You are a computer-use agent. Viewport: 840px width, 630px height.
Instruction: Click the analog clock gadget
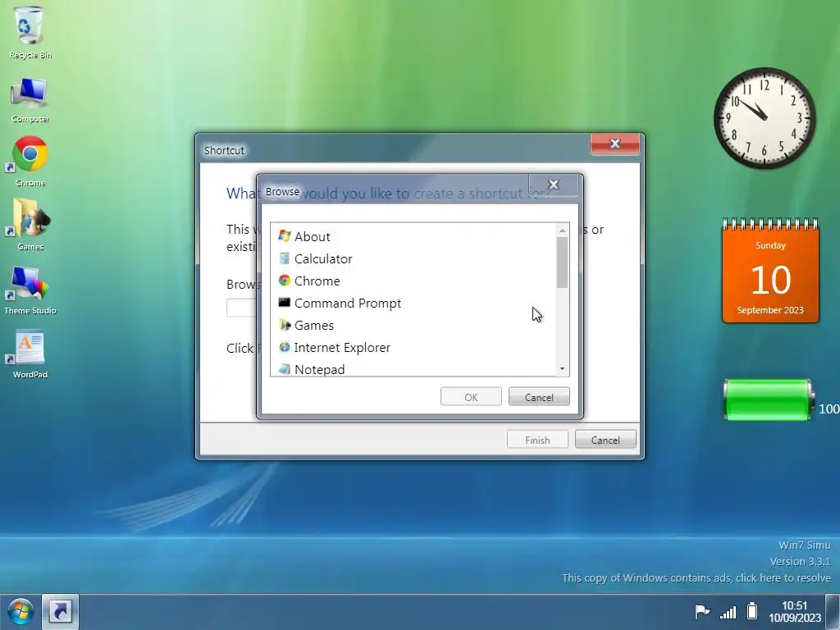tap(765, 118)
